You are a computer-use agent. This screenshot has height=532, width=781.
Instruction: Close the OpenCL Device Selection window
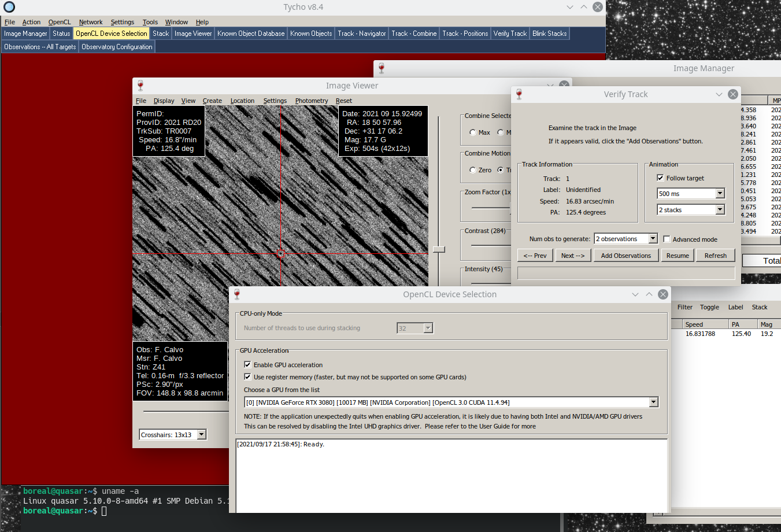[663, 294]
